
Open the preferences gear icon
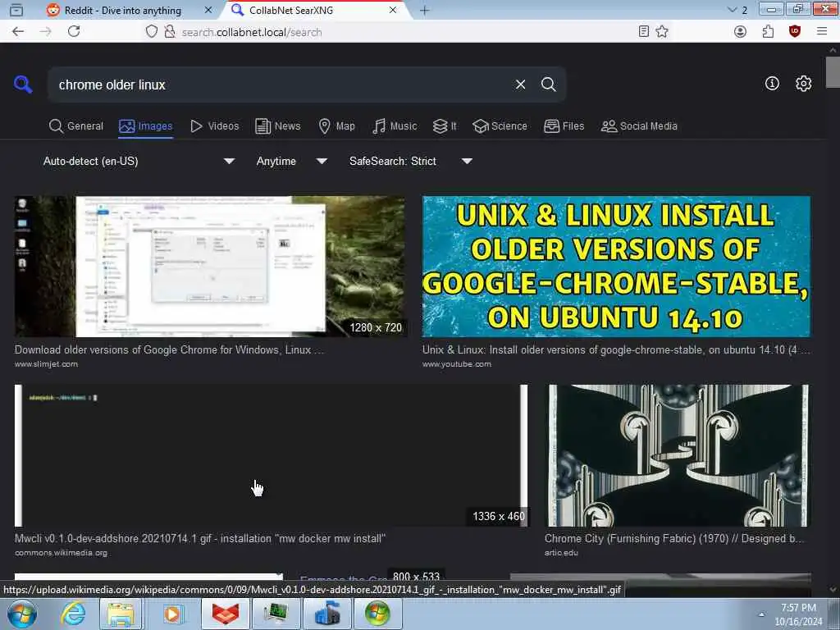[803, 84]
